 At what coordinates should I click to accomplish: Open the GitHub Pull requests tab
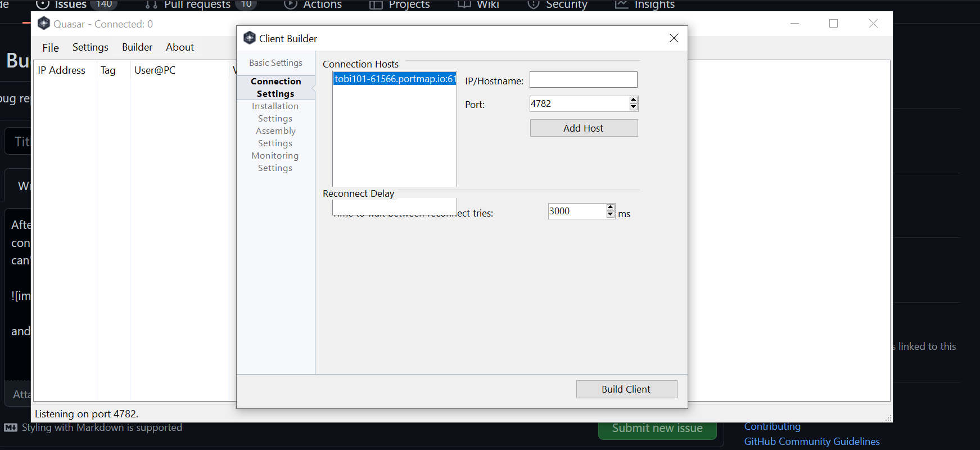pyautogui.click(x=200, y=4)
